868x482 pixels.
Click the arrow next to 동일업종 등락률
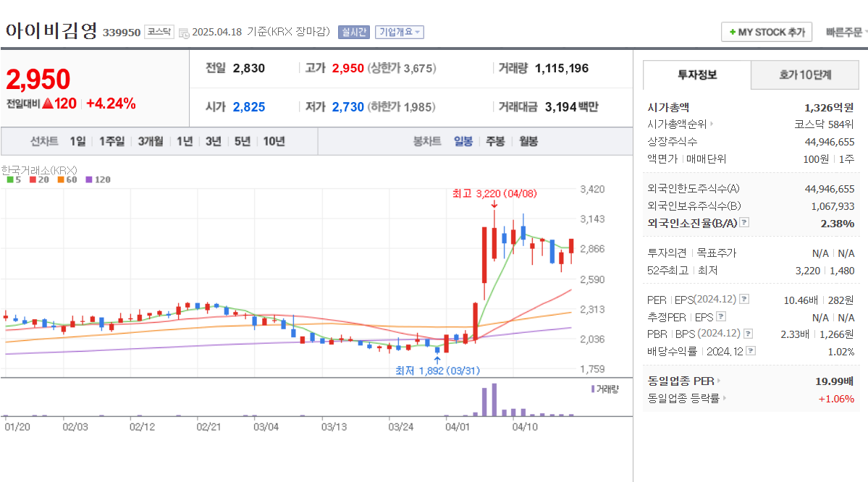tap(724, 398)
